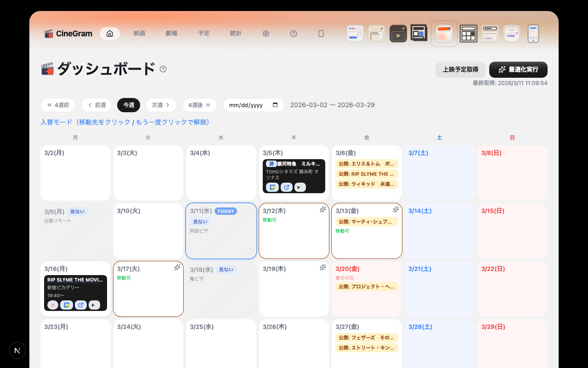Click the red X on RIP SLYME card
The height and width of the screenshot is (368, 588).
click(x=53, y=305)
